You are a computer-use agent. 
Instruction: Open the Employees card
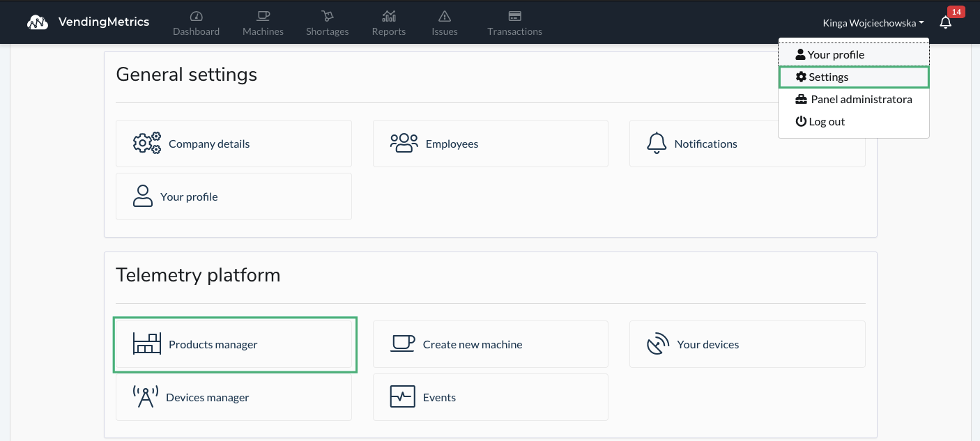tap(491, 144)
